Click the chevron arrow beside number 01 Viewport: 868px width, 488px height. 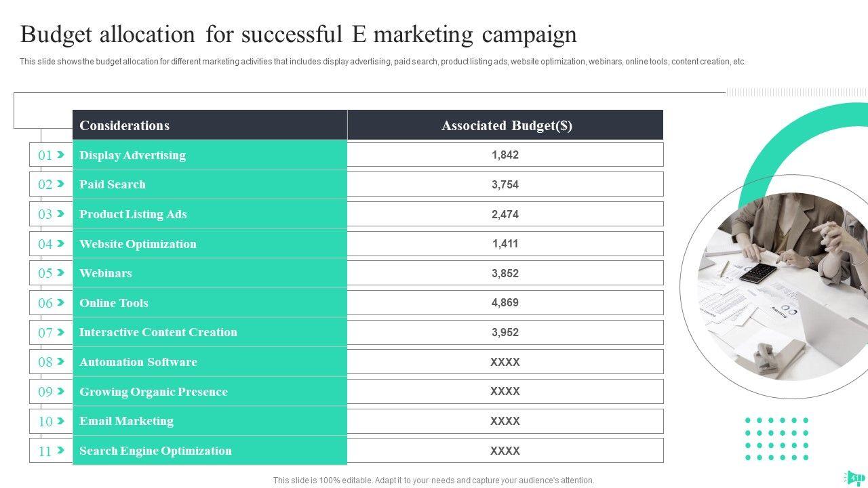coord(60,155)
